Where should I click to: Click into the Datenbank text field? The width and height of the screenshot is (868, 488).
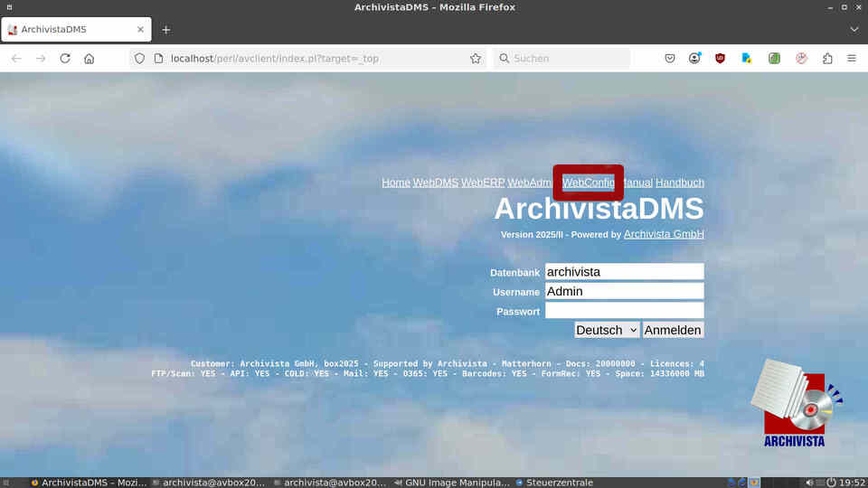624,271
